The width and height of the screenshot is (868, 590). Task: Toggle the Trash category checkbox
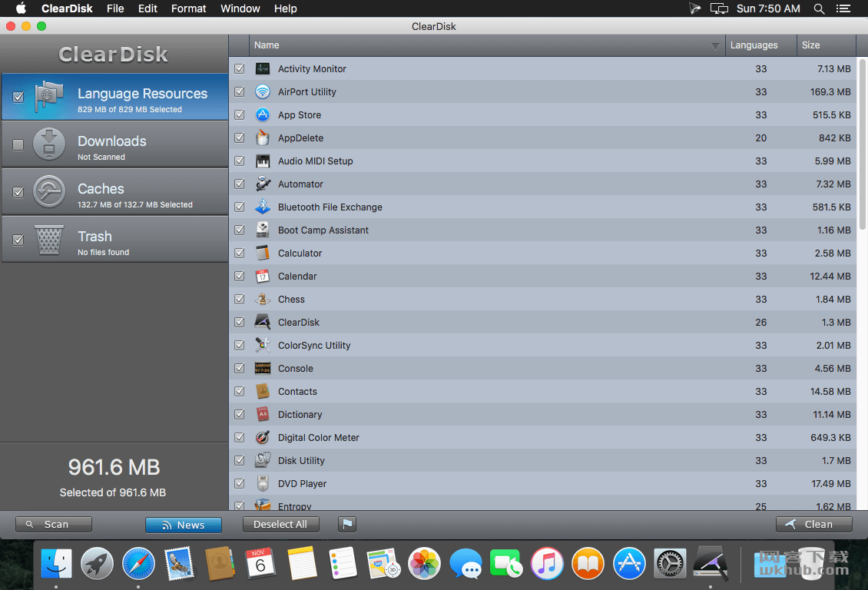pyautogui.click(x=18, y=240)
